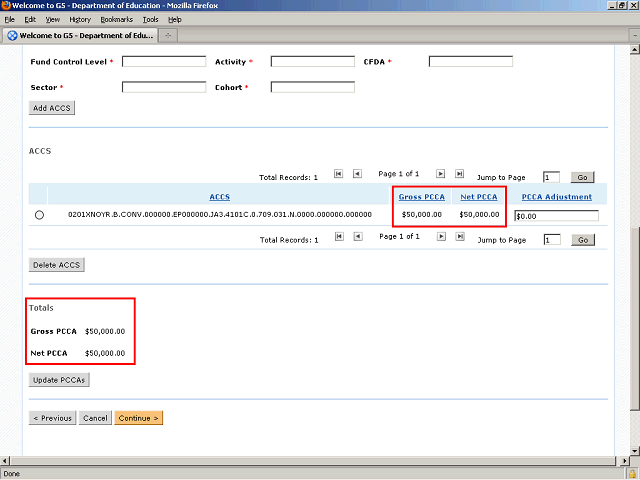Go to last page in upper pager
The width and height of the screenshot is (640, 480).
point(459,174)
